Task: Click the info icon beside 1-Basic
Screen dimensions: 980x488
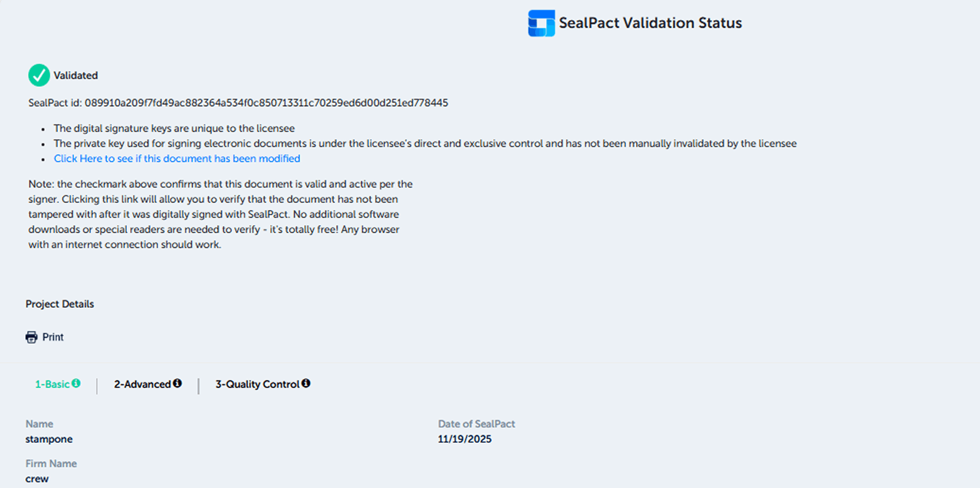Action: 76,383
